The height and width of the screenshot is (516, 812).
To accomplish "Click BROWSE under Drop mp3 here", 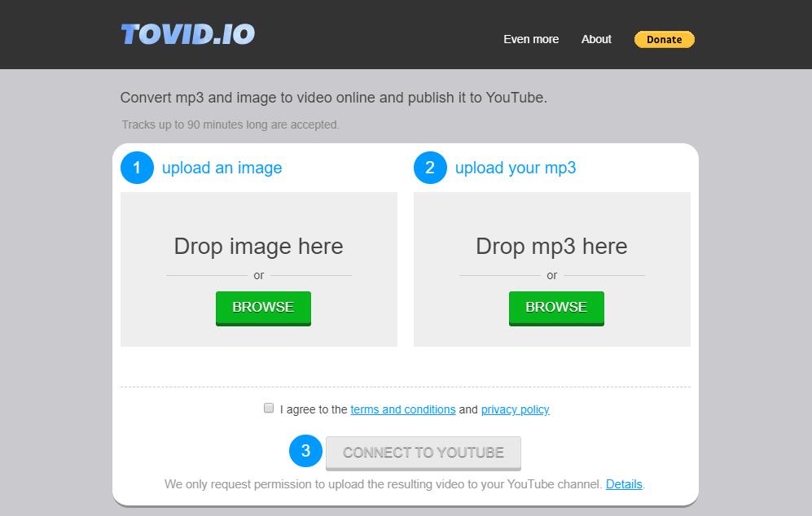I will point(556,308).
